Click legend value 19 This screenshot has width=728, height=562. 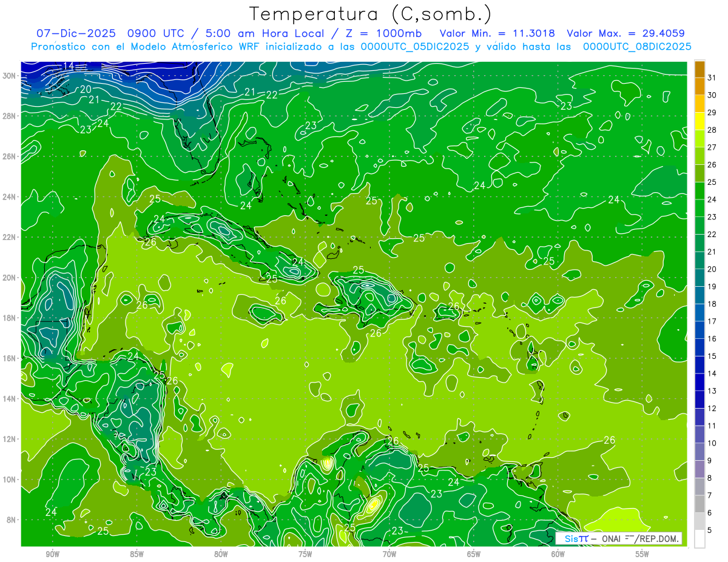coord(712,286)
